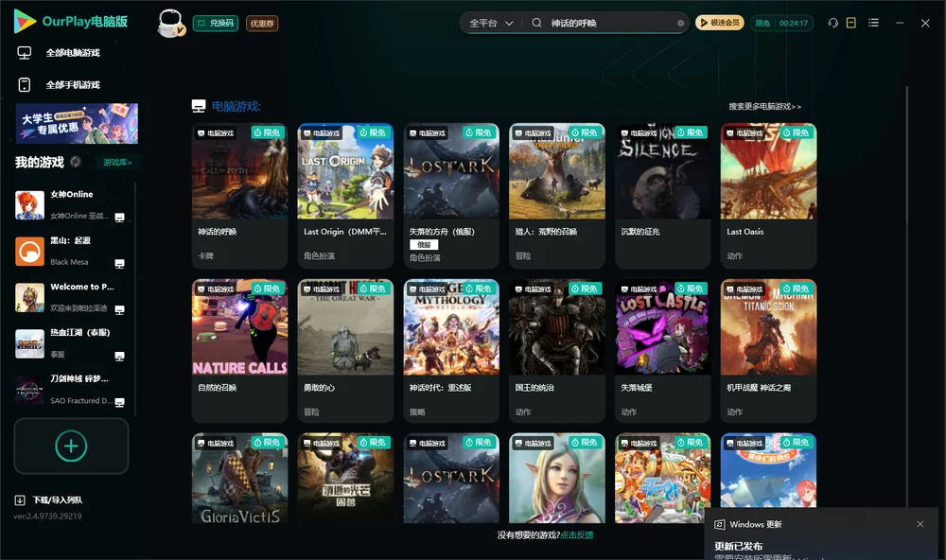
Task: Click the 电脑游戏 section monitor icon
Action: click(x=199, y=106)
